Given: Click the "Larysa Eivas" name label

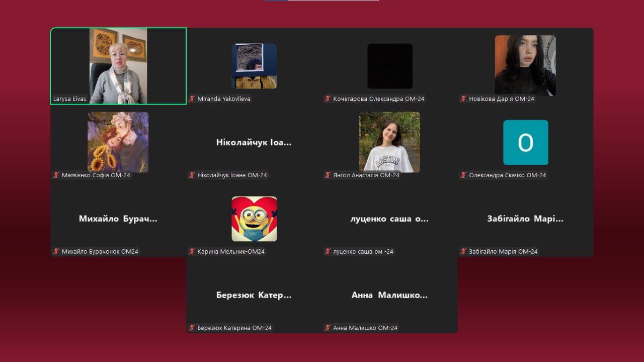Looking at the screenshot, I should coord(69,99).
